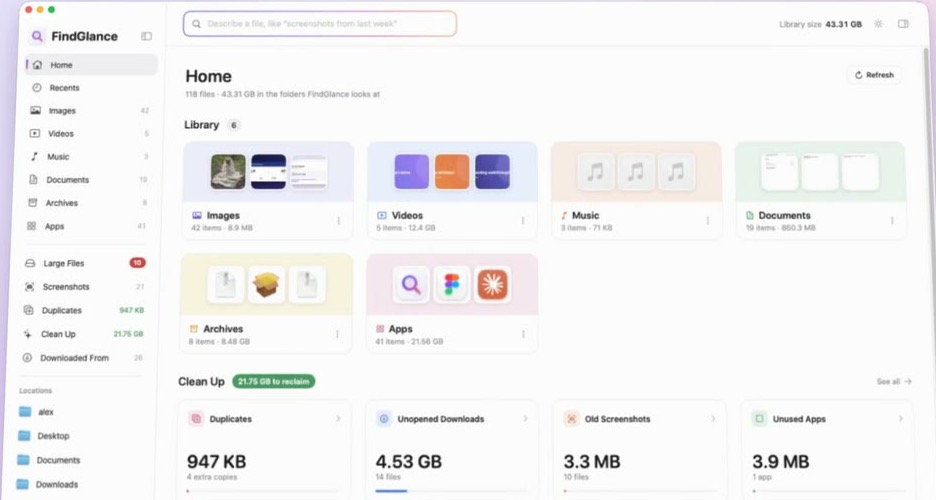Viewport: 936px width, 500px height.
Task: Open the Documents library card title
Action: (784, 215)
